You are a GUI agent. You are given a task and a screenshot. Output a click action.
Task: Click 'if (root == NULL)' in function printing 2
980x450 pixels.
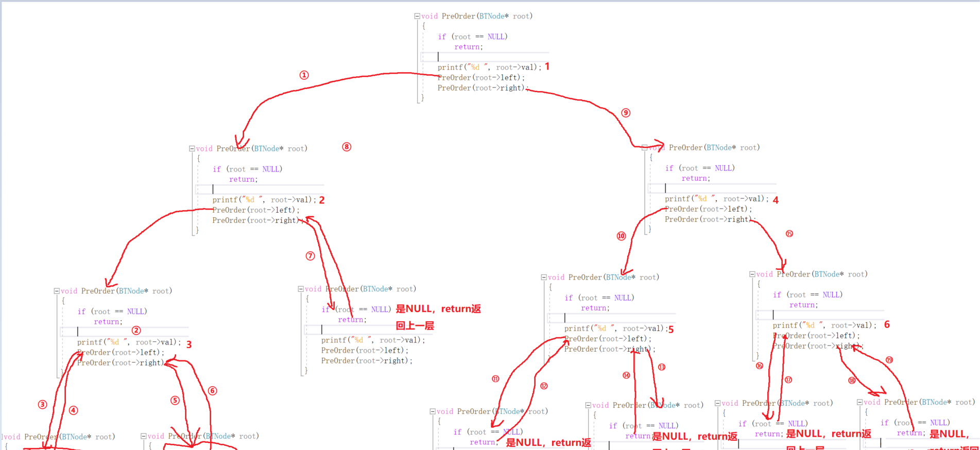248,169
